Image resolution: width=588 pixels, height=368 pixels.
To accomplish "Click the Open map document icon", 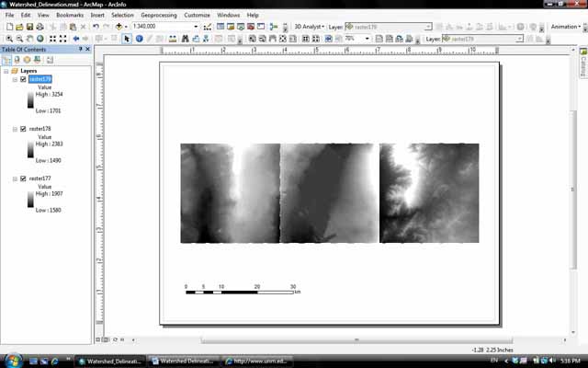I will pos(18,27).
